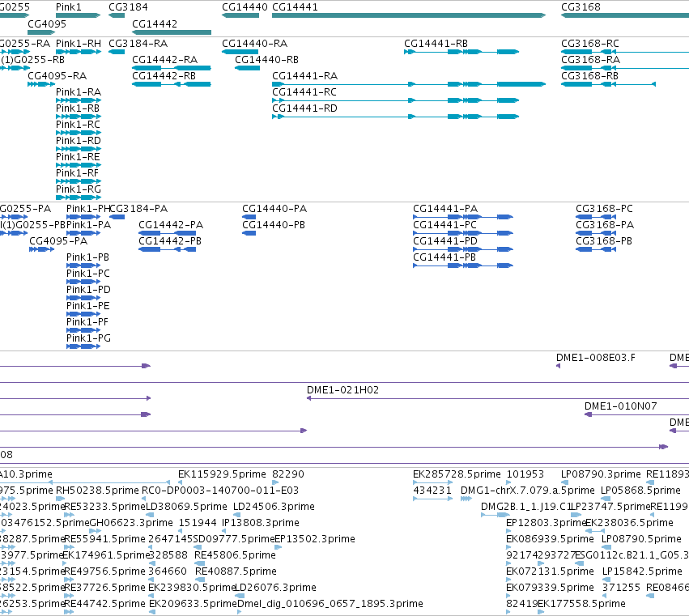Viewport: 689px width, 616px height.
Task: Click the CG3184 gene feature
Action: tap(117, 15)
